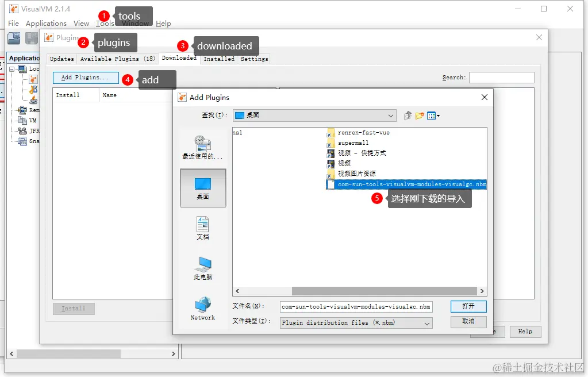Select the VisualVM application tree icon
The image size is (588, 377).
tap(33, 79)
